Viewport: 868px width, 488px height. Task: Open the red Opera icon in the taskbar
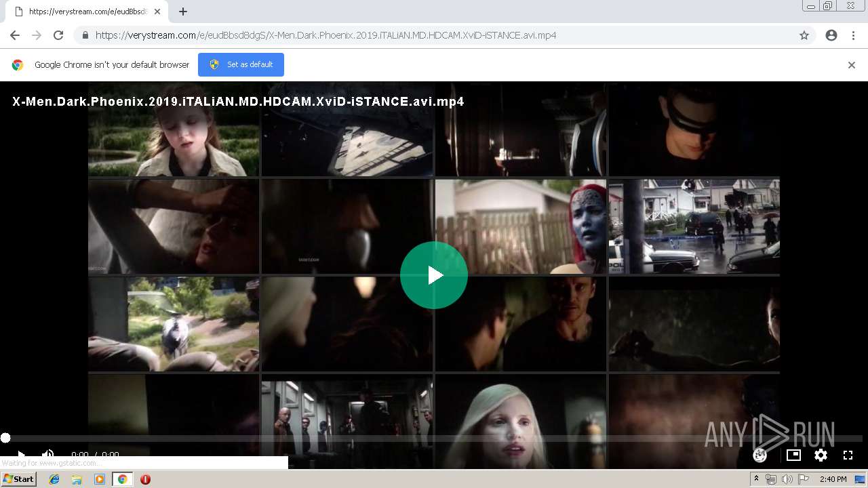145,479
